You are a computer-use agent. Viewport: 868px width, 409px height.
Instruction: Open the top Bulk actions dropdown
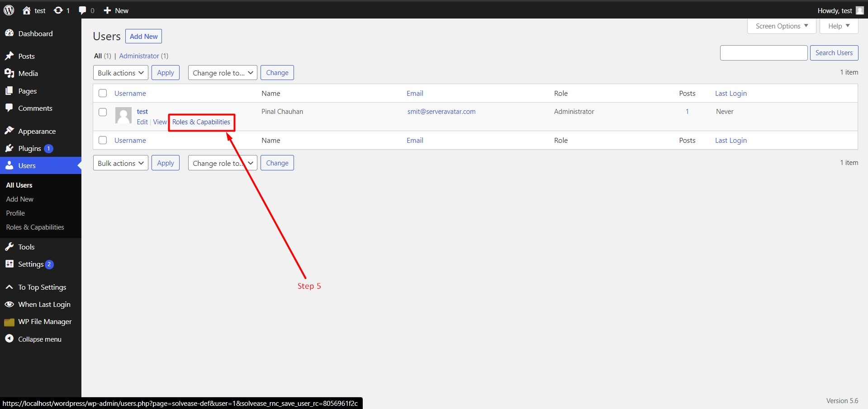pyautogui.click(x=121, y=73)
